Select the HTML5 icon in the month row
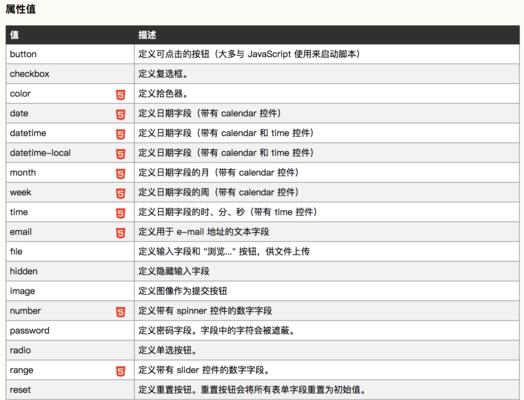The height and width of the screenshot is (400, 524). (x=121, y=173)
